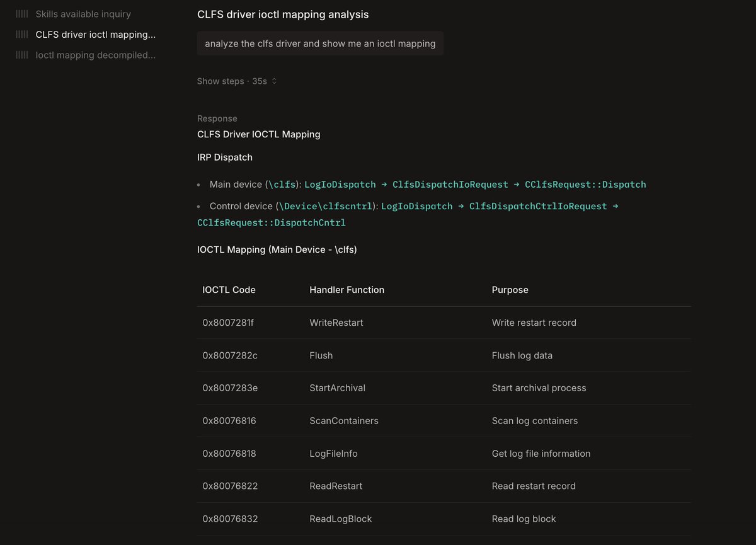
Task: Click the Handler Function column header
Action: click(x=347, y=290)
